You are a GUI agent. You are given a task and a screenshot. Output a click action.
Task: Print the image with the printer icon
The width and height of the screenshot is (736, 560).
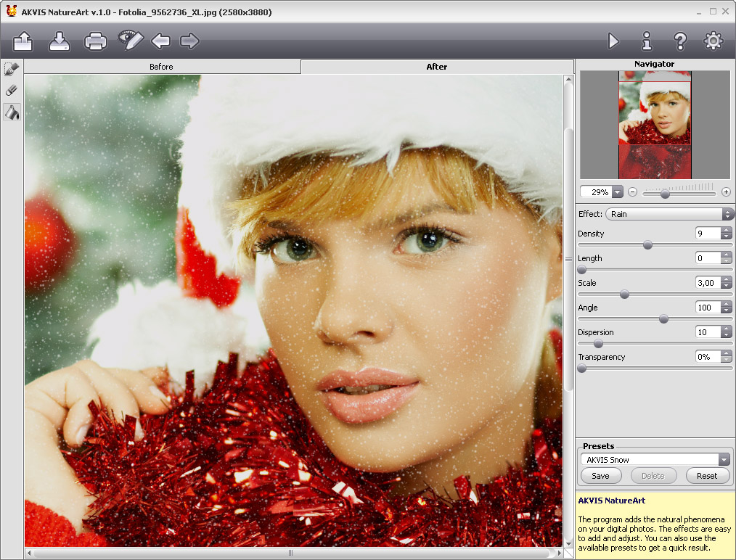coord(95,41)
